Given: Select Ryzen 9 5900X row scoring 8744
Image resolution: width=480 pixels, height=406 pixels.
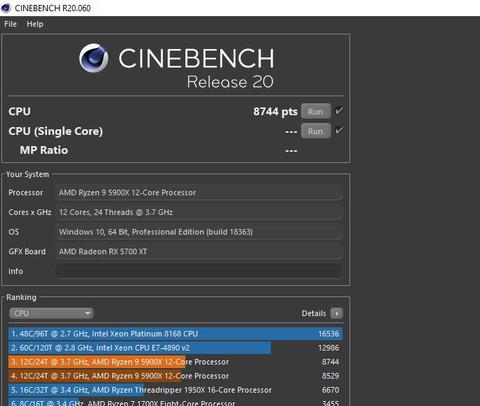Looking at the screenshot, I should pyautogui.click(x=175, y=362).
